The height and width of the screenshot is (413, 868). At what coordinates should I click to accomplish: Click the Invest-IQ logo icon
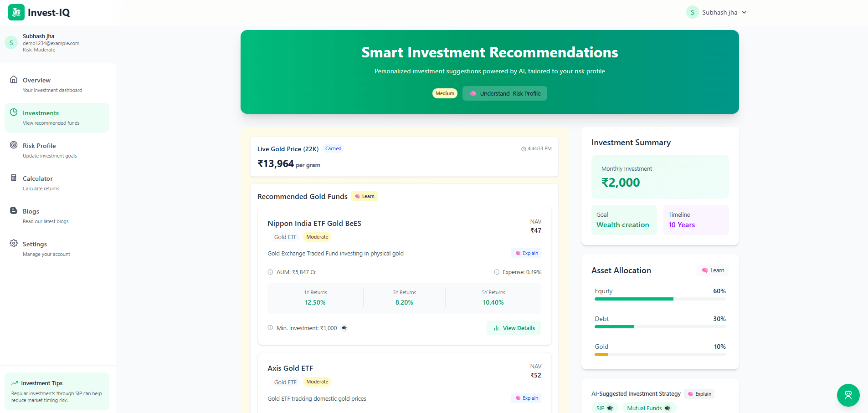[16, 12]
